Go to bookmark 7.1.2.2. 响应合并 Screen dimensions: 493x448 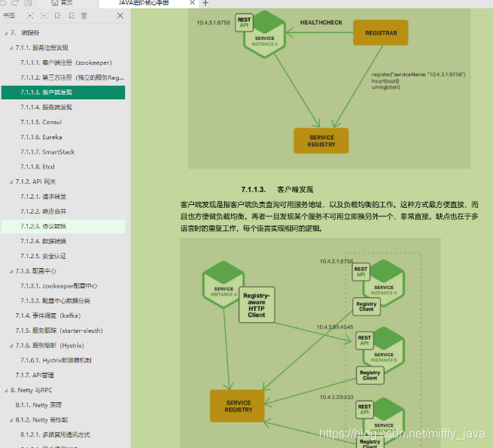tap(44, 212)
